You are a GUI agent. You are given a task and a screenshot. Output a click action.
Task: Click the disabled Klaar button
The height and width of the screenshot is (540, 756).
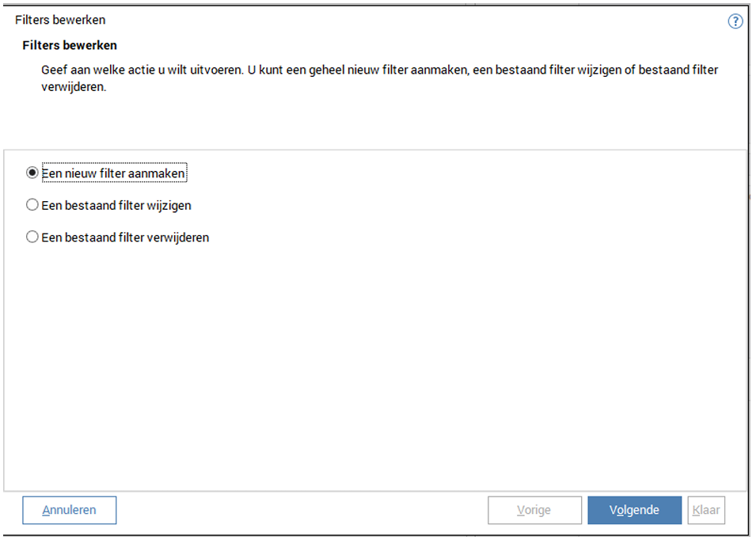point(706,510)
